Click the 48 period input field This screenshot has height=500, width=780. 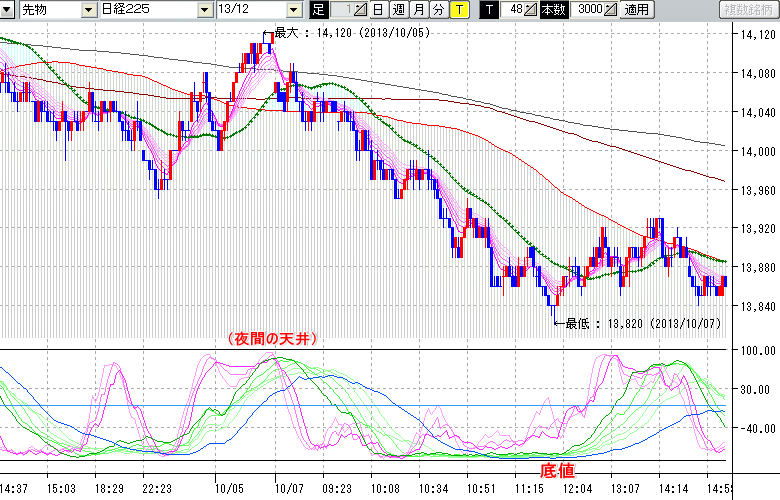click(x=514, y=10)
